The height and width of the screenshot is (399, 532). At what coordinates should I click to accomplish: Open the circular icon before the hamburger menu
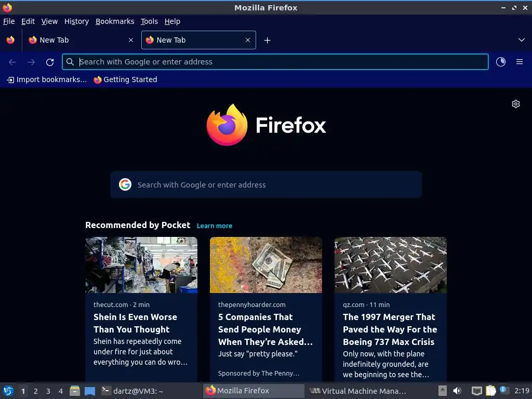click(x=501, y=62)
